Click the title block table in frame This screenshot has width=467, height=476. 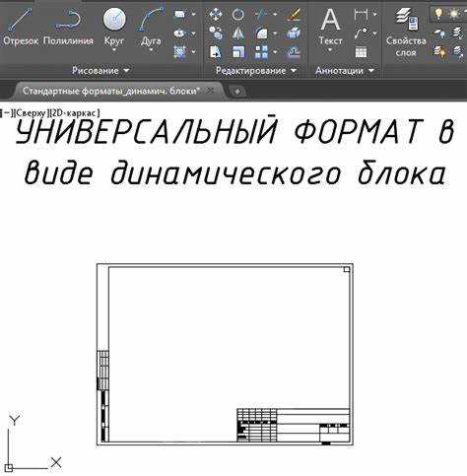(x=294, y=425)
